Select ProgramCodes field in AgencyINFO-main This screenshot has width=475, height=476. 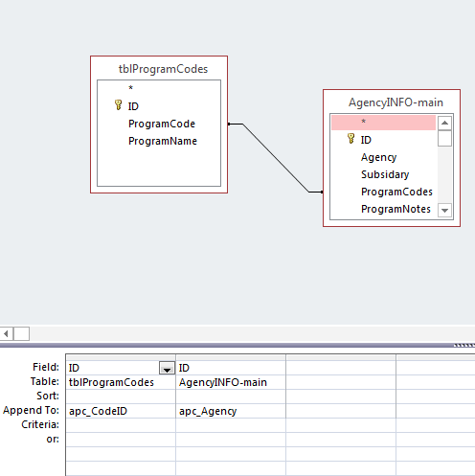396,192
